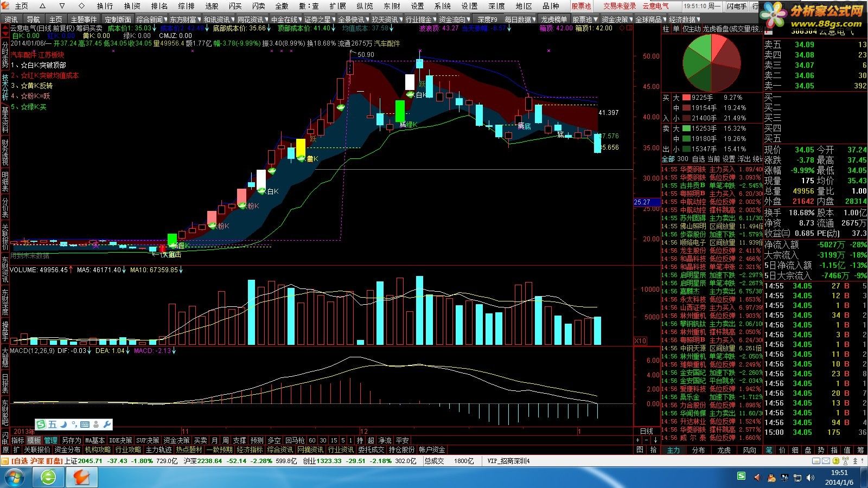
Task: Click the application logo icon at top-left
Action: 7,6
